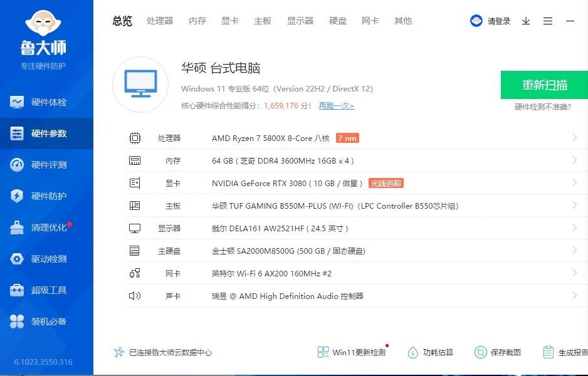The width and height of the screenshot is (588, 376).
Task: Click the 光线追踪 badge
Action: click(x=386, y=183)
